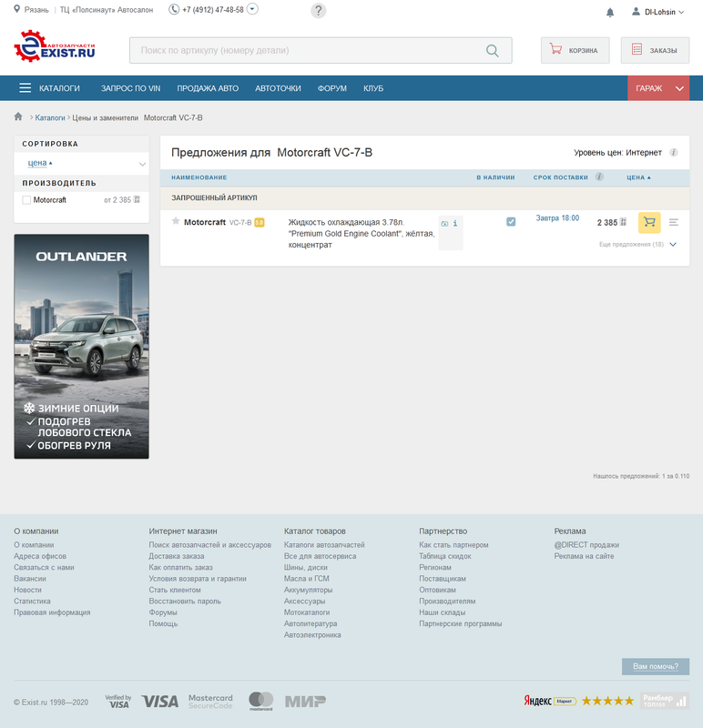This screenshot has width=703, height=728.
Task: Click the Рамблер Топ100 counter icon
Action: [665, 701]
